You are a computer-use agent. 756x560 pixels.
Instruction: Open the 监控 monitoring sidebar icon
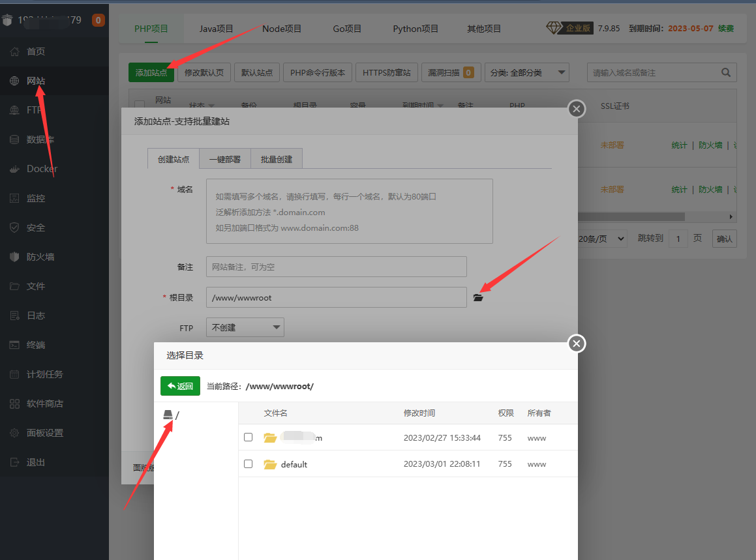(14, 199)
